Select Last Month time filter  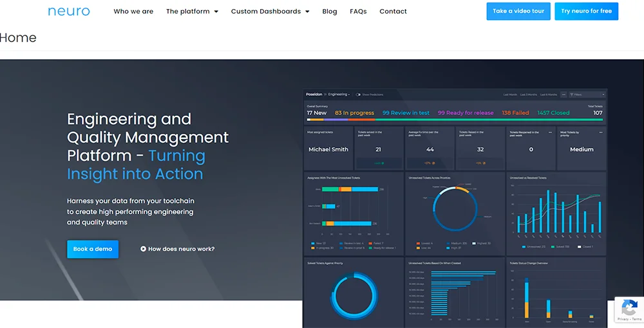[x=510, y=95]
